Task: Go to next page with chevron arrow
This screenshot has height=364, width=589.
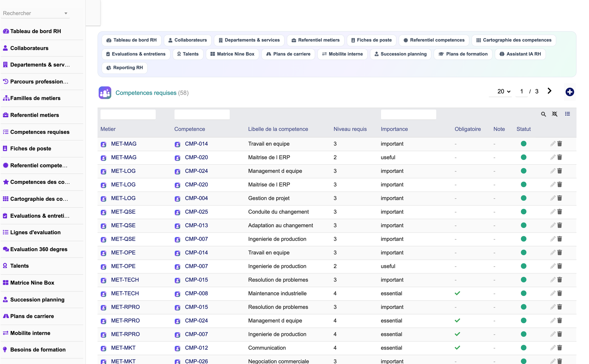Action: [549, 91]
